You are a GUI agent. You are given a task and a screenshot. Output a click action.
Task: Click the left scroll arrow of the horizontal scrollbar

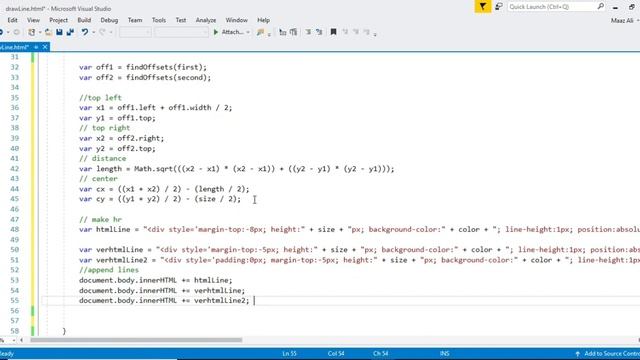click(x=22, y=340)
